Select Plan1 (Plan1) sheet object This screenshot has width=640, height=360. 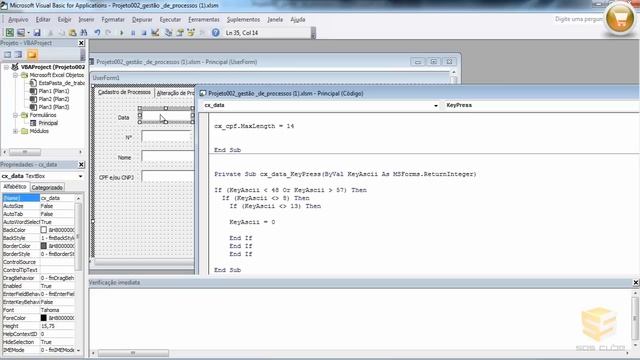[54, 91]
